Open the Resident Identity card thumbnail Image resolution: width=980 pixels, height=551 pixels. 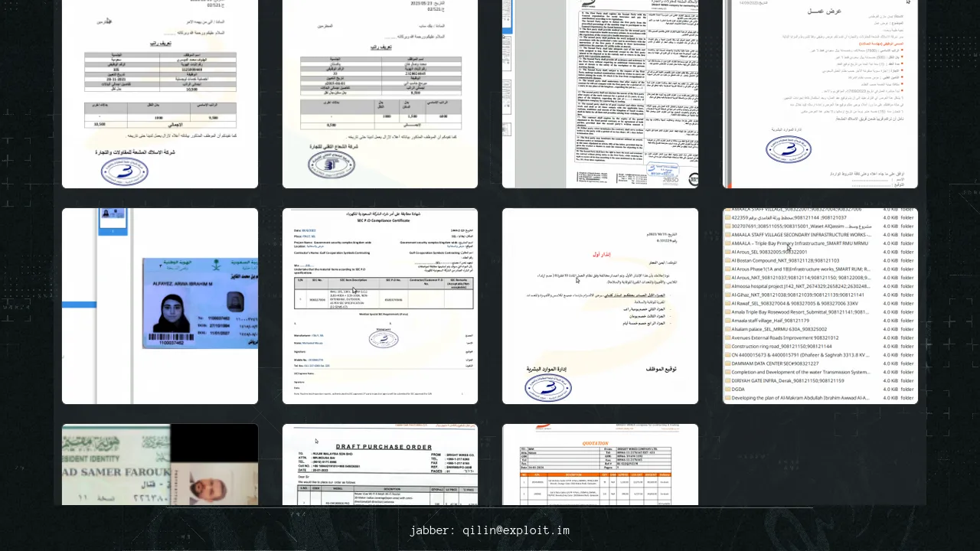(x=160, y=465)
